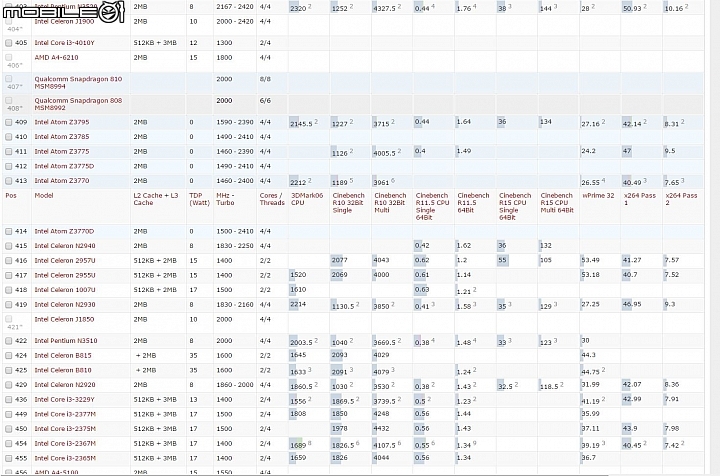The image size is (720, 476).
Task: Tick the checkbox for row 409
Action: pos(8,122)
